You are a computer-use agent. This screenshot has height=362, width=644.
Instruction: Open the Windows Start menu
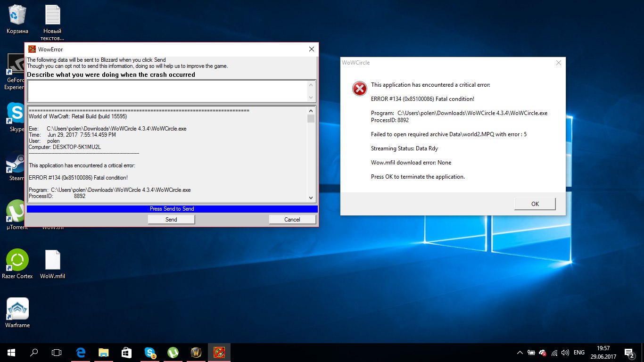[11, 352]
